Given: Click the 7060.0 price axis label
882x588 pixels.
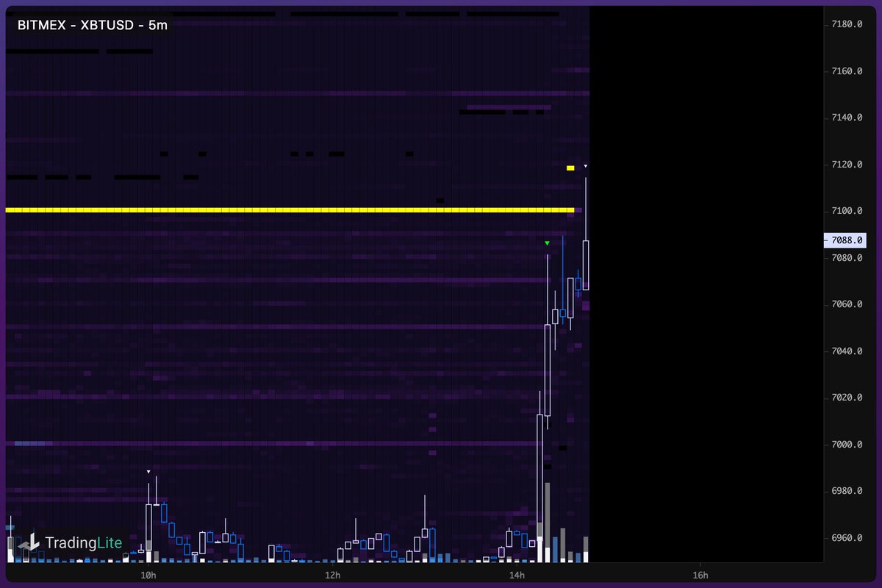Looking at the screenshot, I should [x=846, y=304].
